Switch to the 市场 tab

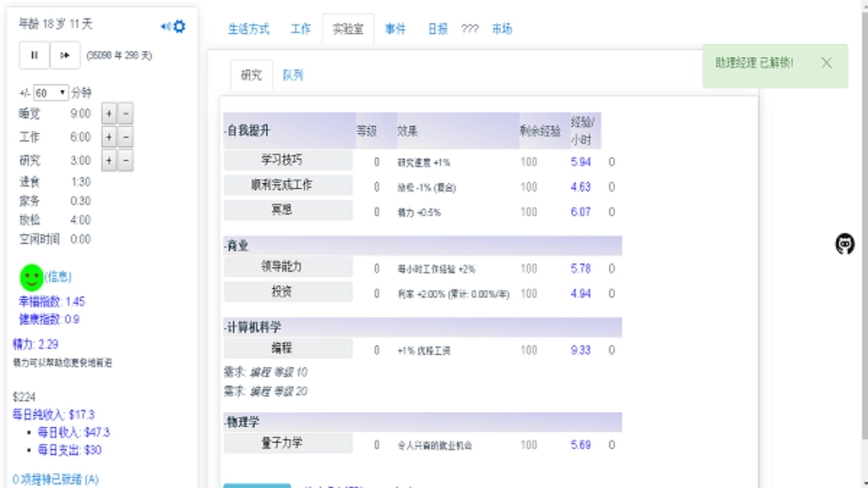tap(502, 29)
